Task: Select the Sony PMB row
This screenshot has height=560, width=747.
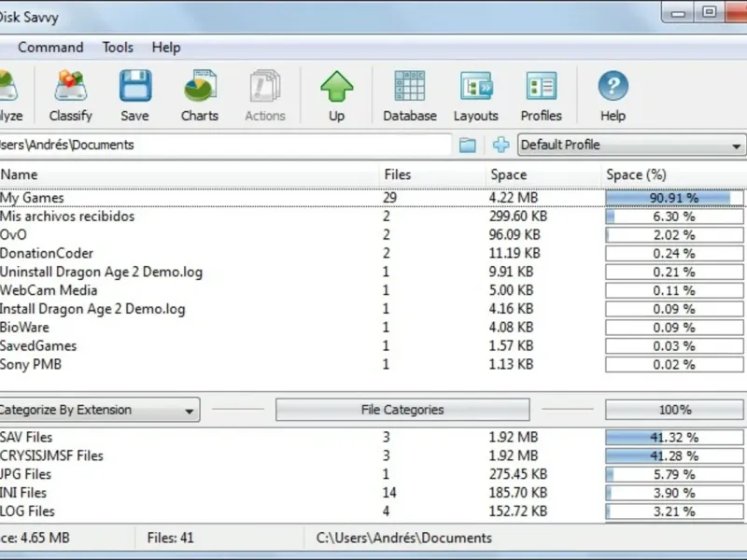Action: coord(373,365)
